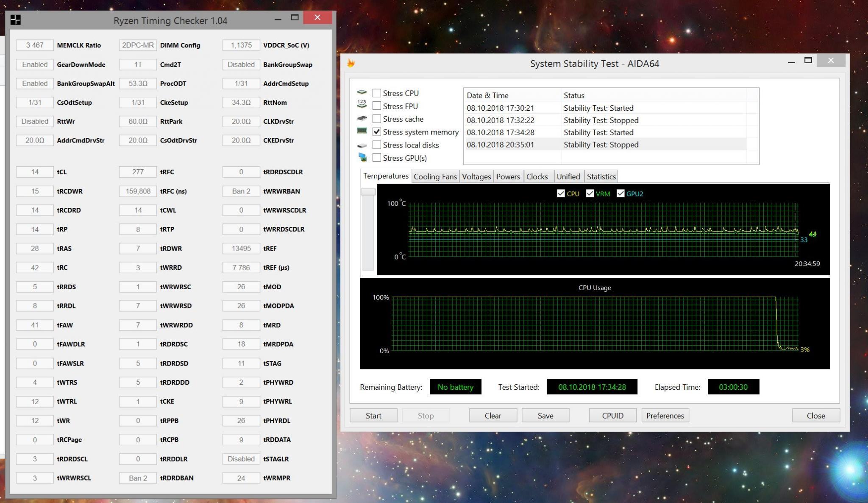The width and height of the screenshot is (868, 503).
Task: Click the temperature graph scale slider
Action: tap(367, 192)
